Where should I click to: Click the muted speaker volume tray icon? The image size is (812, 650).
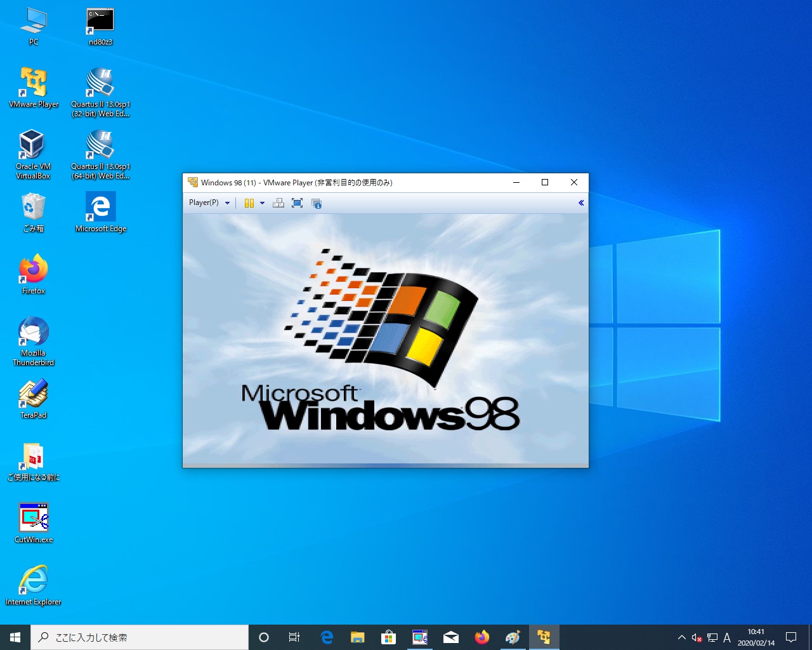point(697,637)
